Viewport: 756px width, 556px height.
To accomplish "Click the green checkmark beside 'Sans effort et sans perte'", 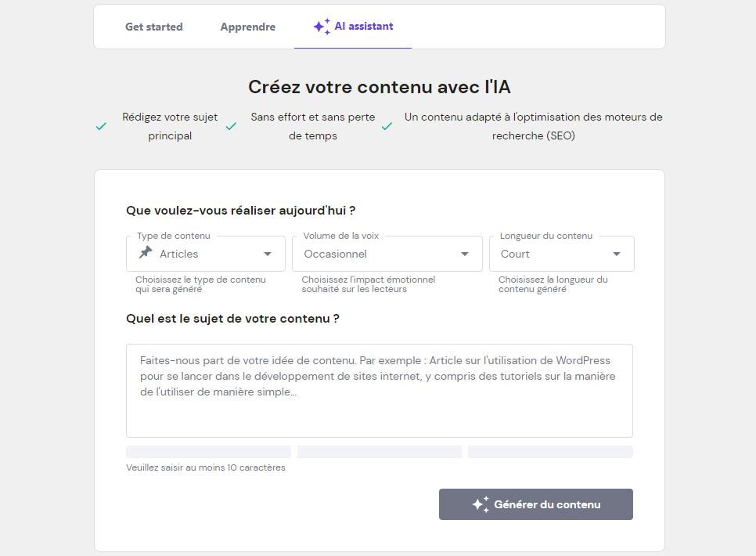I will click(x=231, y=125).
